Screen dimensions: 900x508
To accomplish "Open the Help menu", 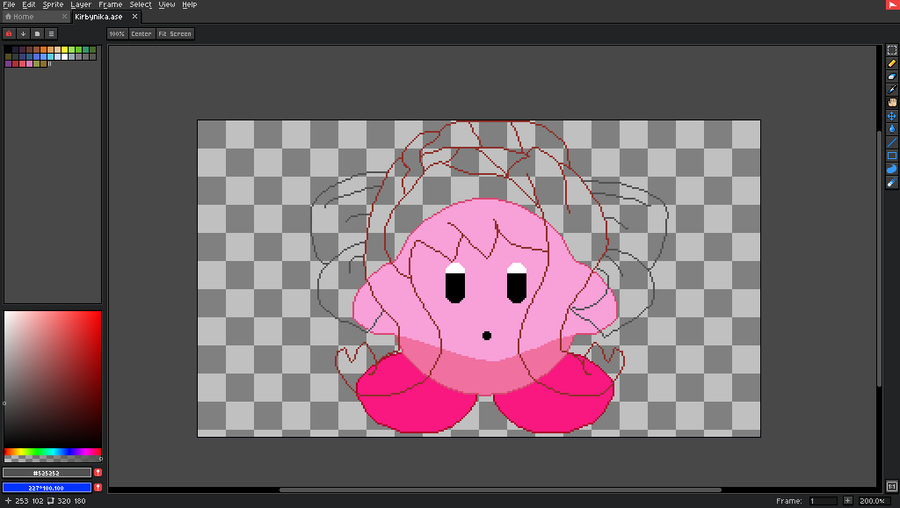I will pos(189,5).
